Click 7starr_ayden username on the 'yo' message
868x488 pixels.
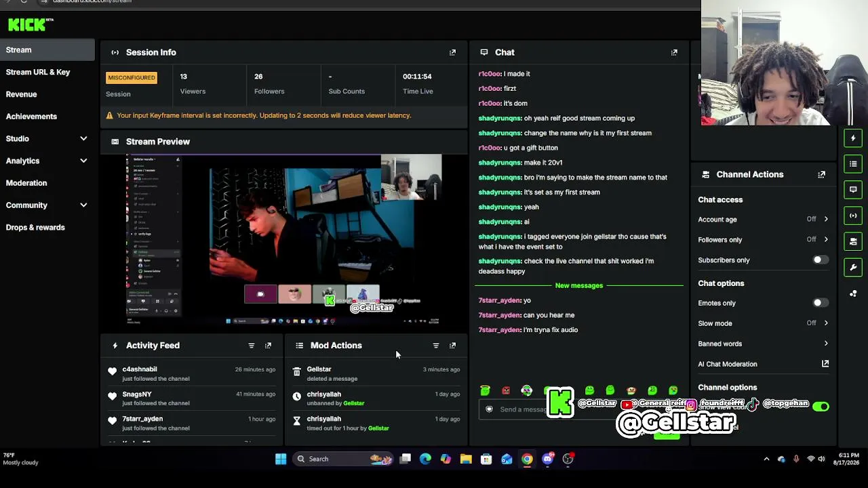(x=500, y=300)
